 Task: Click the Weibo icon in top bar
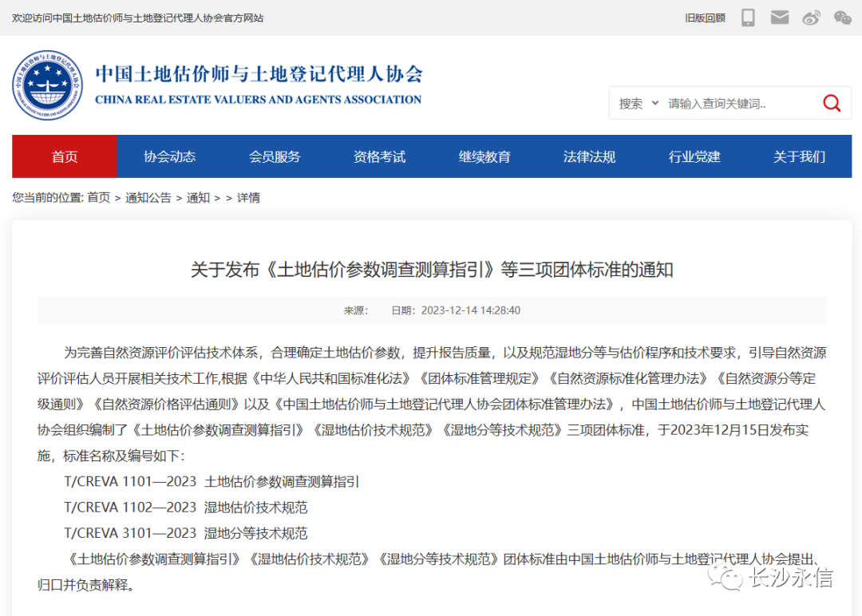(811, 18)
